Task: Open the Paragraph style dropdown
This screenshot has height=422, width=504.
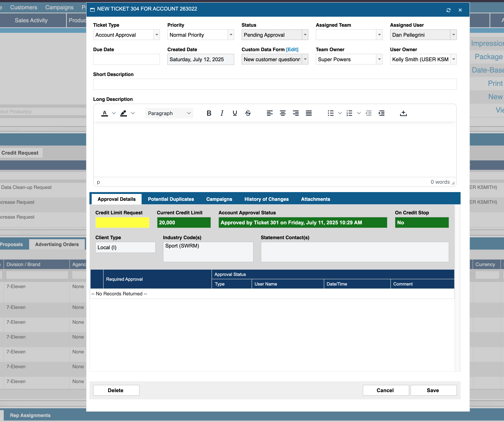Action: coord(169,113)
